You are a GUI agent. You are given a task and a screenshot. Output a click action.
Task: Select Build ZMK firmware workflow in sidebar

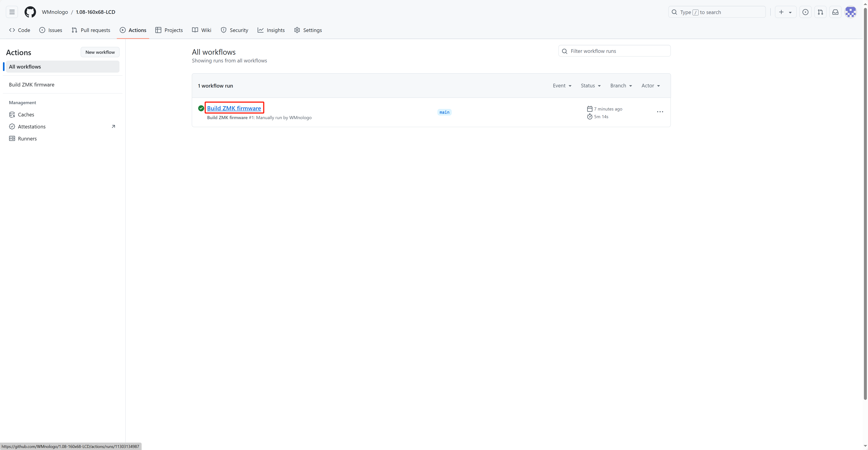tap(63, 85)
